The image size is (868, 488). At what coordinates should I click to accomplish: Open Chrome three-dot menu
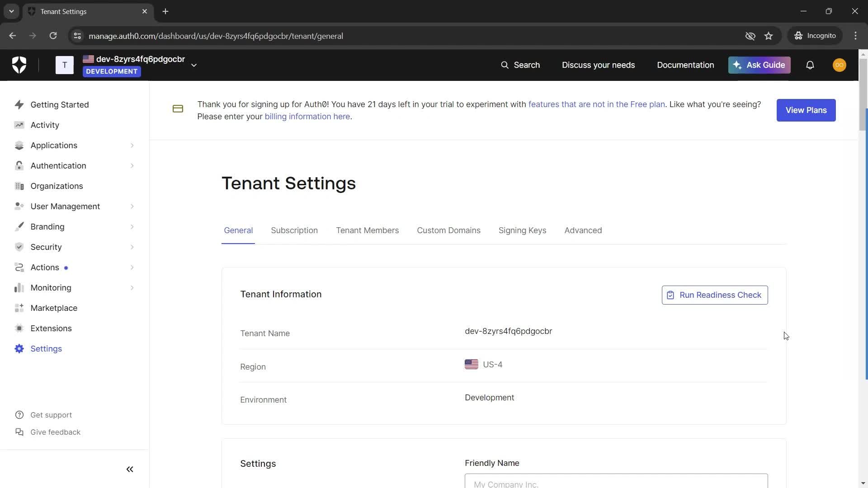click(855, 36)
